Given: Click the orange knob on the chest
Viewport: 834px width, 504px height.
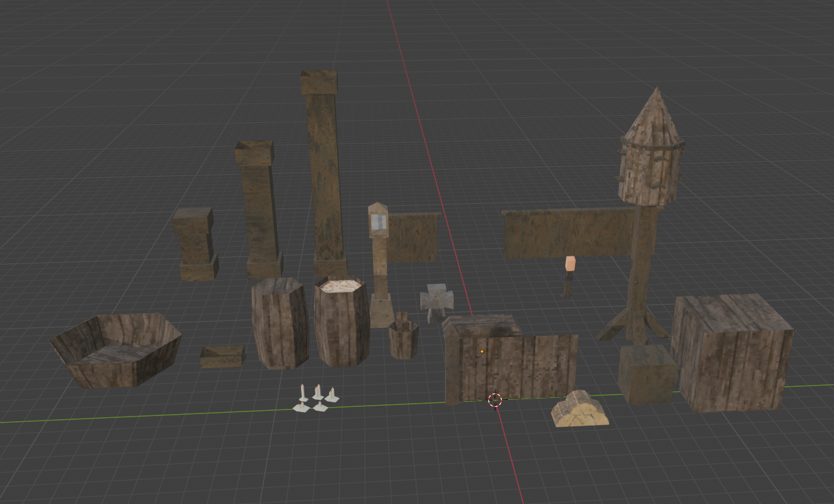Looking at the screenshot, I should click(482, 351).
